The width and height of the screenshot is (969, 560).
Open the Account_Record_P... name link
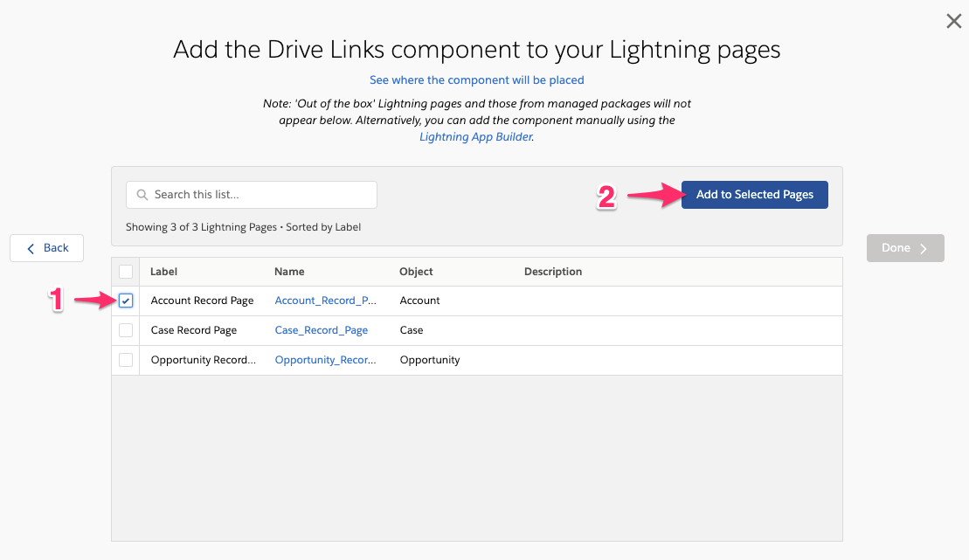tap(325, 301)
